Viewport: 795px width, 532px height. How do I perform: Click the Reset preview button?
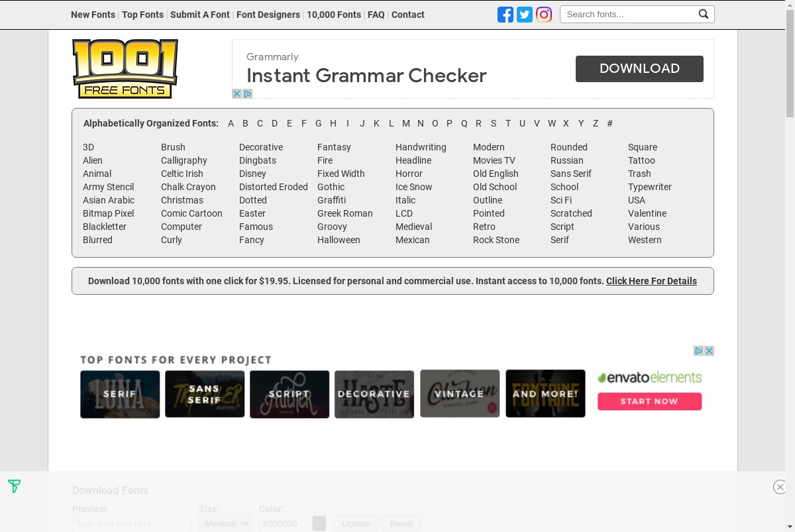(x=401, y=523)
